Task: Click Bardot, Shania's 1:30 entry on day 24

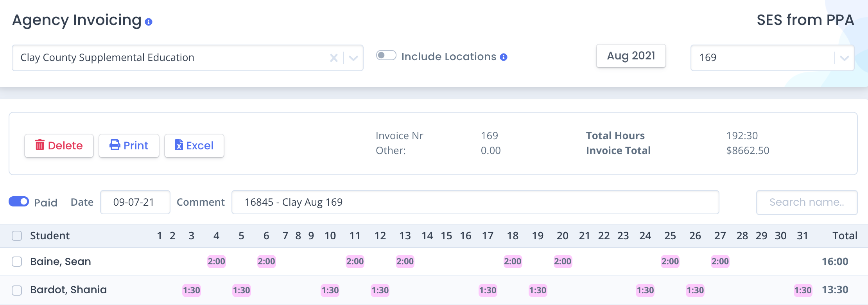Action: click(x=646, y=290)
